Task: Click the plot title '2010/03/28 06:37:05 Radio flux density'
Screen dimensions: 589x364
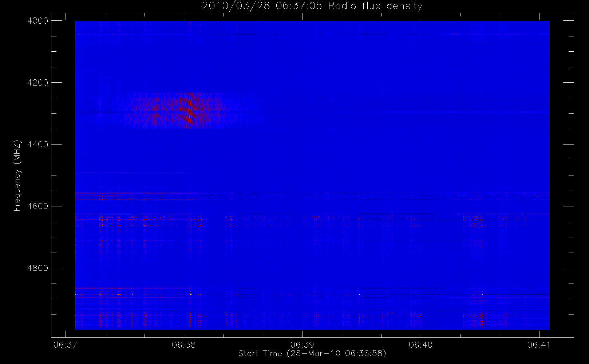Action: [312, 6]
